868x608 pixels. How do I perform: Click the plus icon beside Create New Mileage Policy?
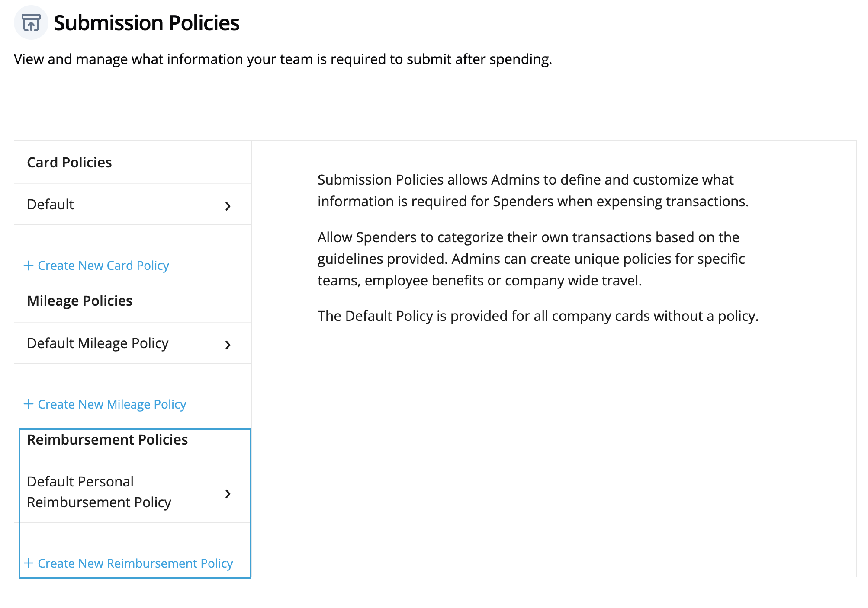click(29, 404)
